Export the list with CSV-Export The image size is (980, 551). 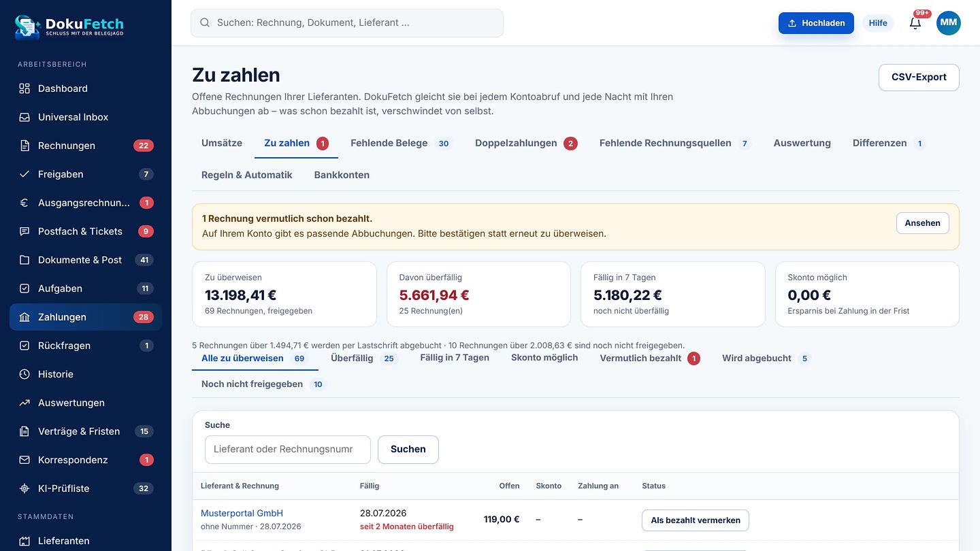pyautogui.click(x=919, y=77)
